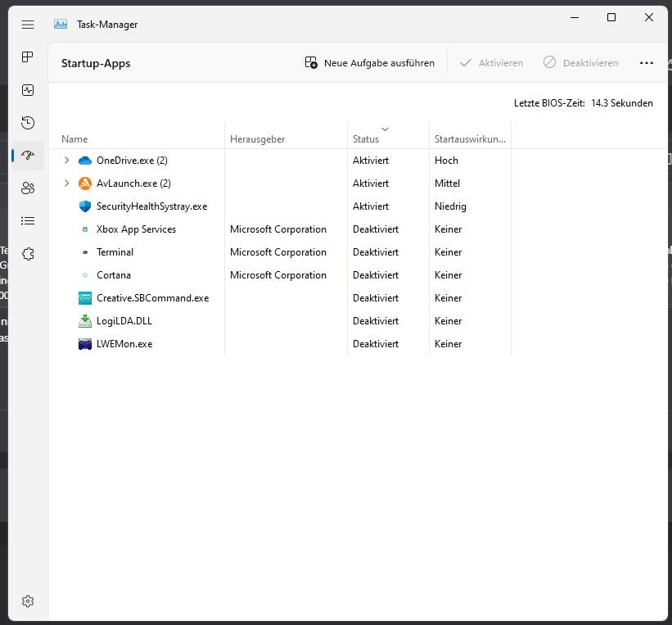Click the Mittel impact value for AvLaunch
Viewport: 672px width, 625px height.
pos(447,183)
